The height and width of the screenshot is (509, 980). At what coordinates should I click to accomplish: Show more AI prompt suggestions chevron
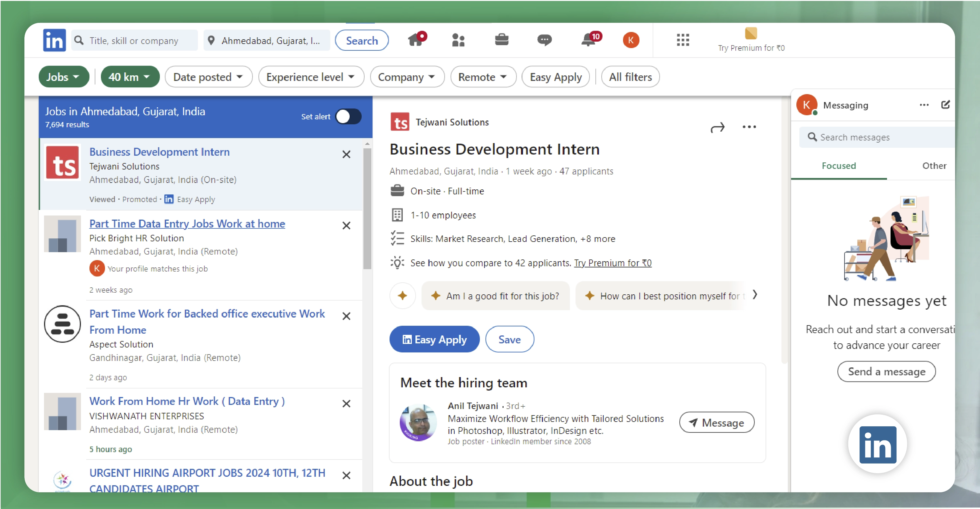pyautogui.click(x=755, y=295)
